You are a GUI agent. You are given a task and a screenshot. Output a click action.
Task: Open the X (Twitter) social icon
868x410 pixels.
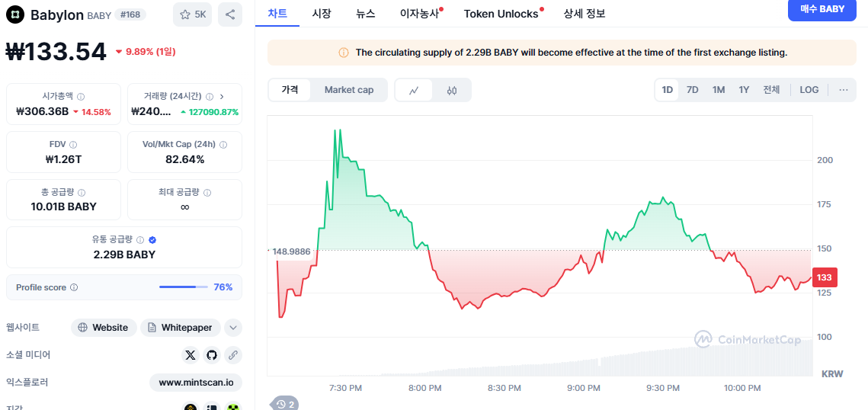191,354
